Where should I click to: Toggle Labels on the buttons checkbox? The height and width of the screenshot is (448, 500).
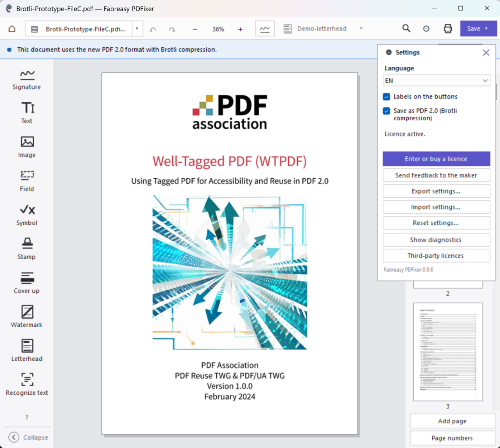tap(386, 97)
